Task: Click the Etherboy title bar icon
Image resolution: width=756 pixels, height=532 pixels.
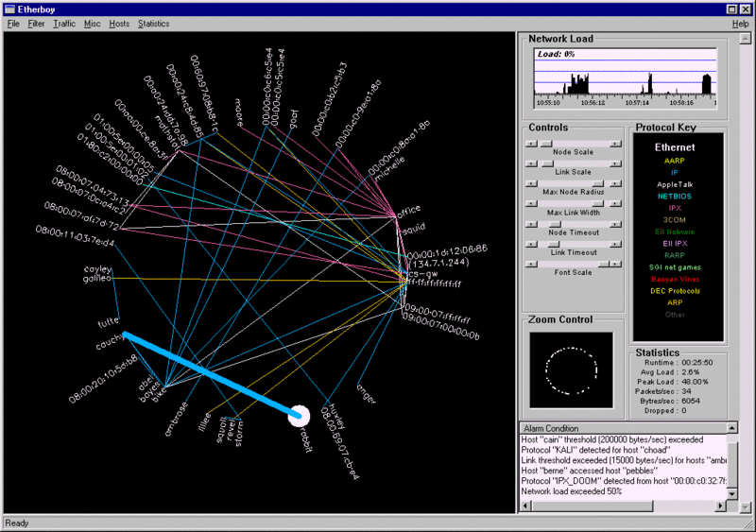Action: [x=9, y=9]
